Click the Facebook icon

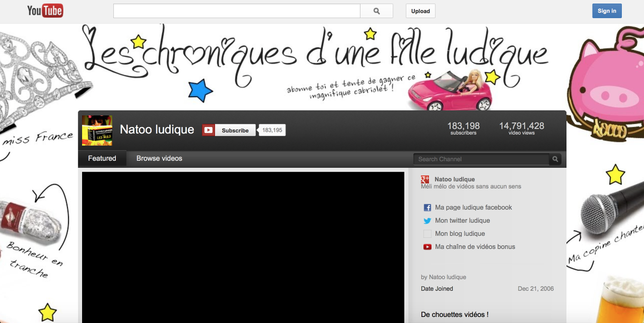click(x=428, y=207)
